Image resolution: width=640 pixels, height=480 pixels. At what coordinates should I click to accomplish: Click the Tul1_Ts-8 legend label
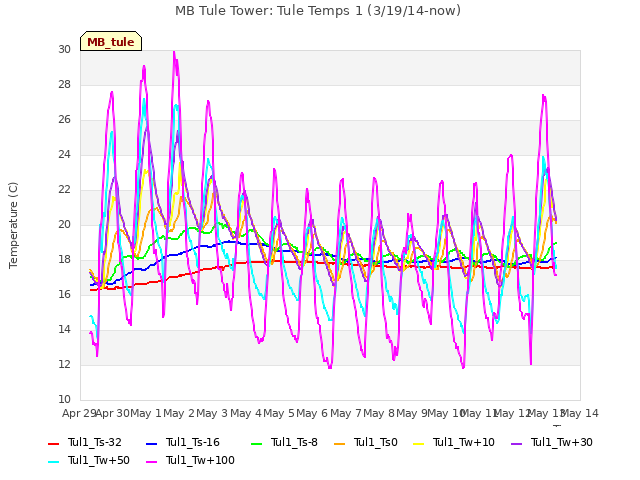294,442
